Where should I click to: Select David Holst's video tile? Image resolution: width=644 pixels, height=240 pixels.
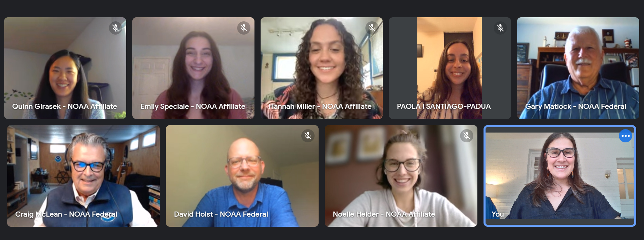[x=242, y=176]
